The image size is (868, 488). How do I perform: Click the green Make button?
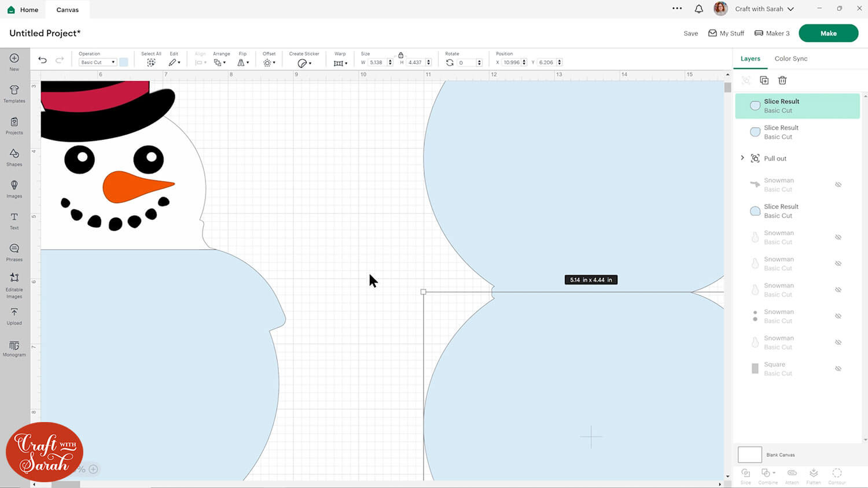pyautogui.click(x=828, y=34)
